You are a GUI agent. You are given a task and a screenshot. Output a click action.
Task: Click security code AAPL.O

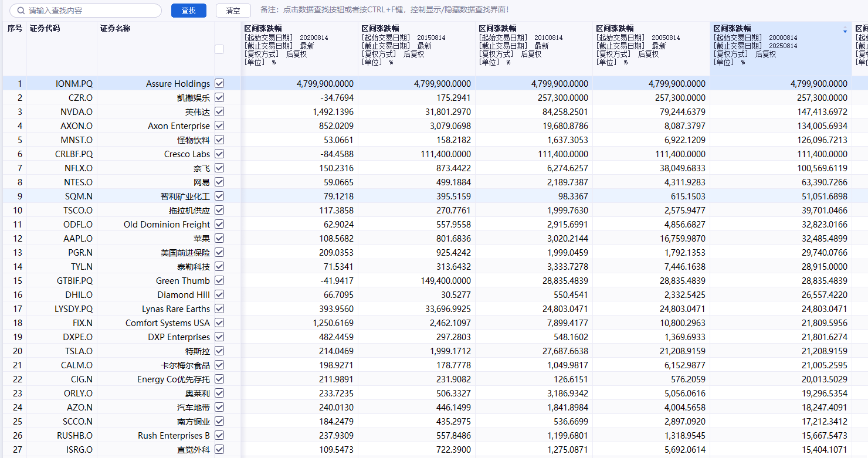click(x=77, y=239)
